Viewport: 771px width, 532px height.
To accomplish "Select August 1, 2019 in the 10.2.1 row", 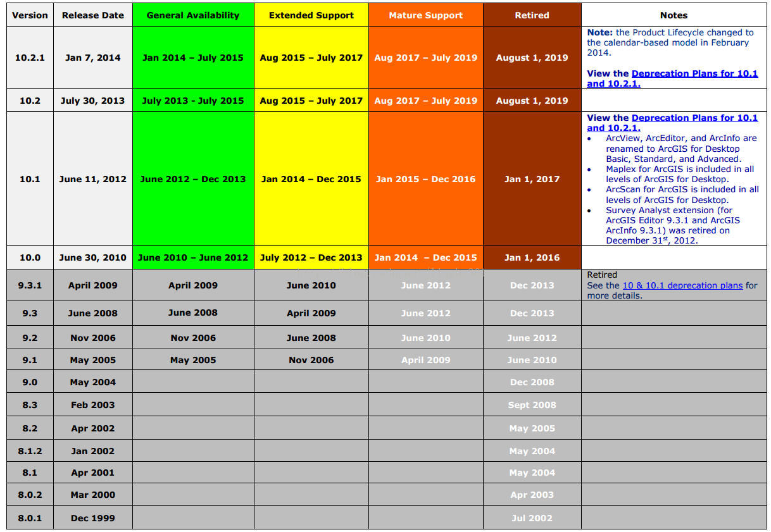I will (532, 58).
